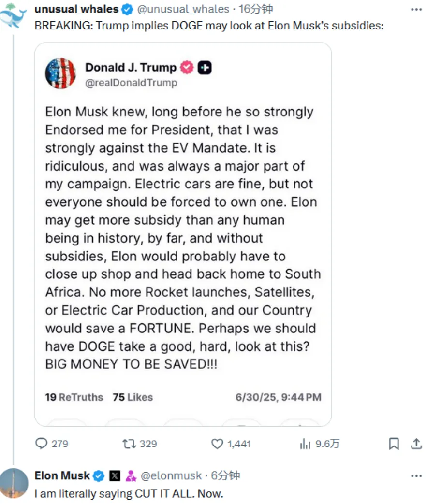Viewport: 427px width, 504px height.
Task: Open unusual_whales whale profile avatar
Action: tap(13, 15)
